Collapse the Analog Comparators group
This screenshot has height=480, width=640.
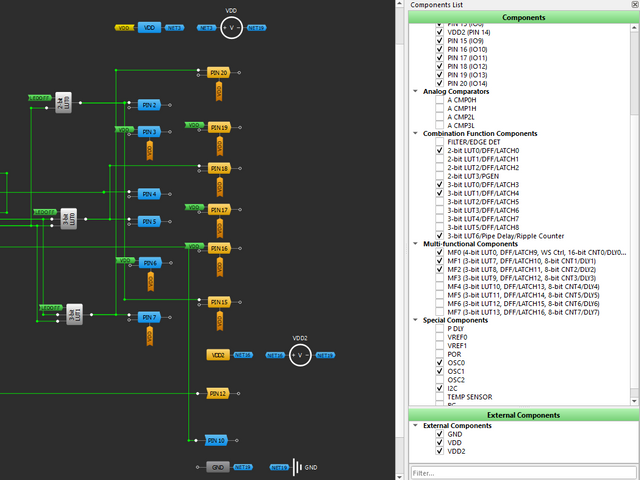click(416, 92)
